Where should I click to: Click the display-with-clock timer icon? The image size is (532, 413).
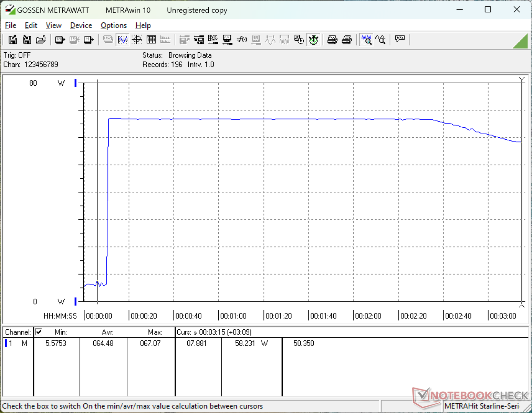click(299, 40)
